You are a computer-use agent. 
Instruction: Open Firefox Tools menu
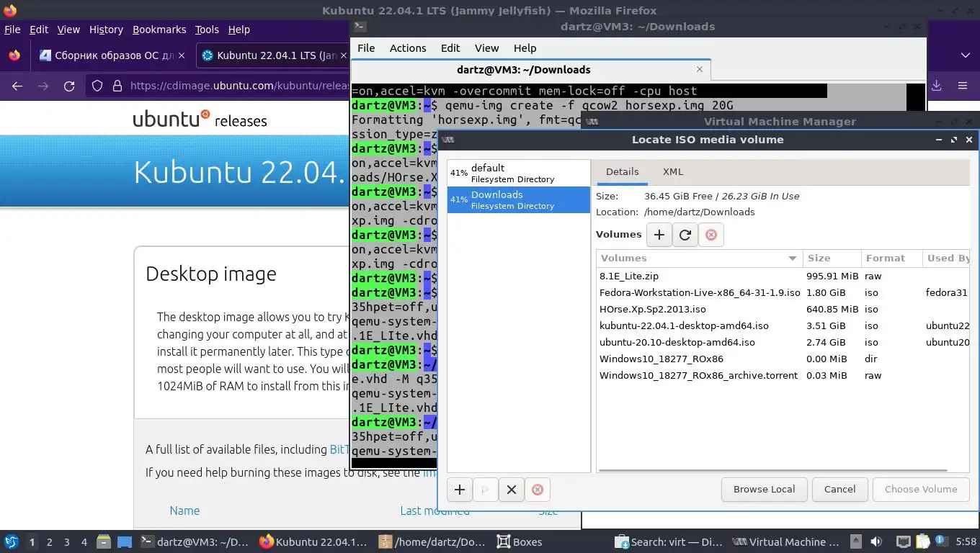click(207, 30)
